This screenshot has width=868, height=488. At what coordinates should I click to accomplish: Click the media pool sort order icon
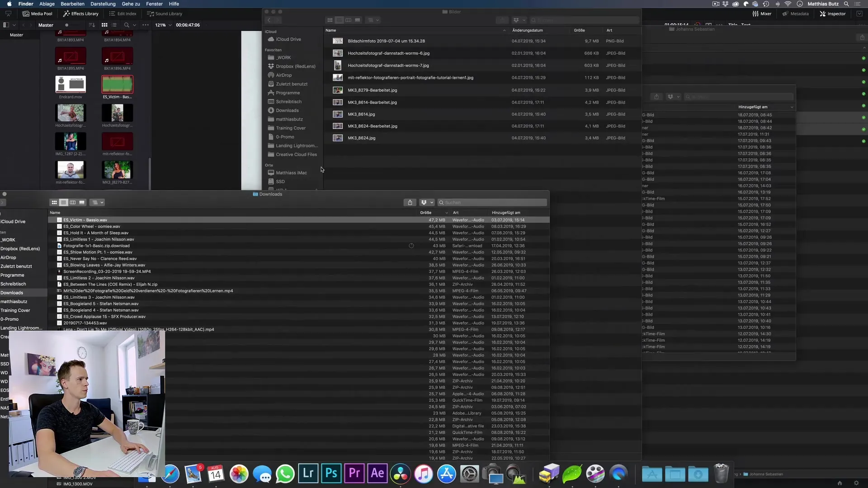92,25
